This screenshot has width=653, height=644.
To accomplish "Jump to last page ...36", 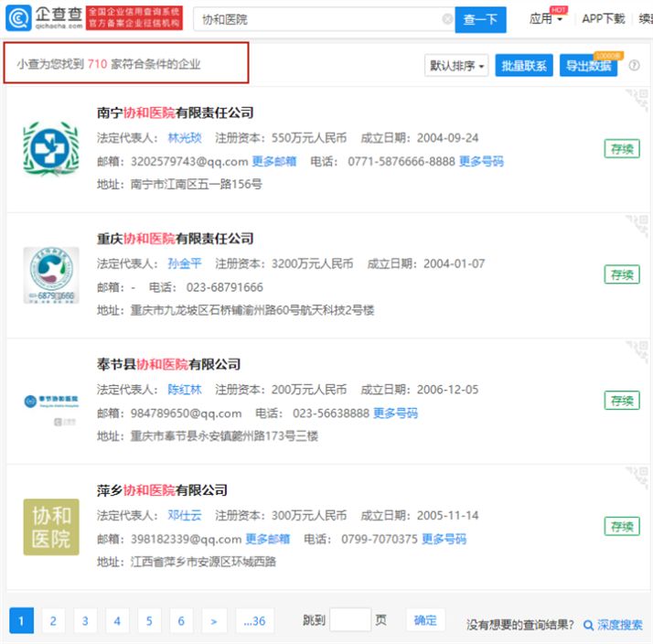I will click(254, 620).
